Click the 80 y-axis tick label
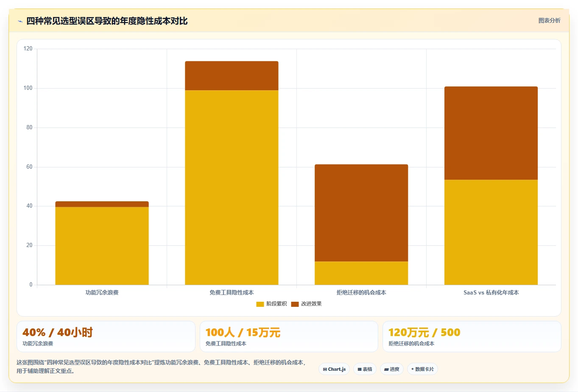The height and width of the screenshot is (392, 578). coord(29,128)
